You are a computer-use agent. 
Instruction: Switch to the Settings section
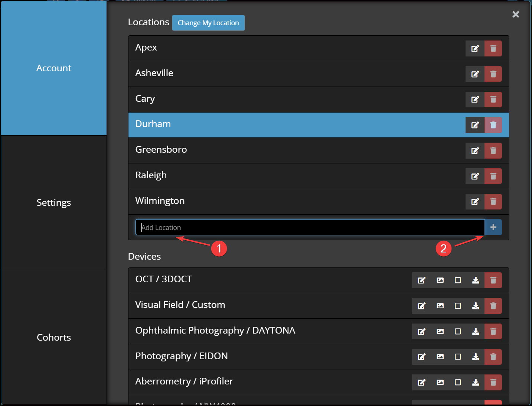click(x=53, y=202)
